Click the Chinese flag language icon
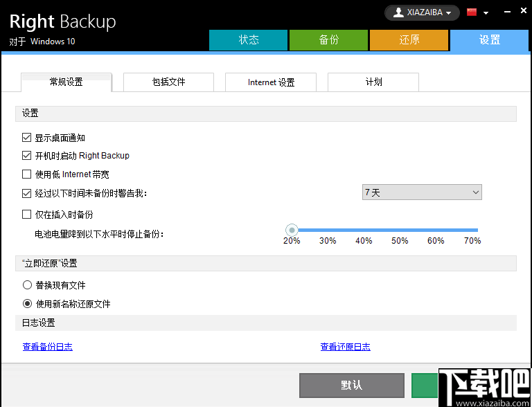 point(472,12)
